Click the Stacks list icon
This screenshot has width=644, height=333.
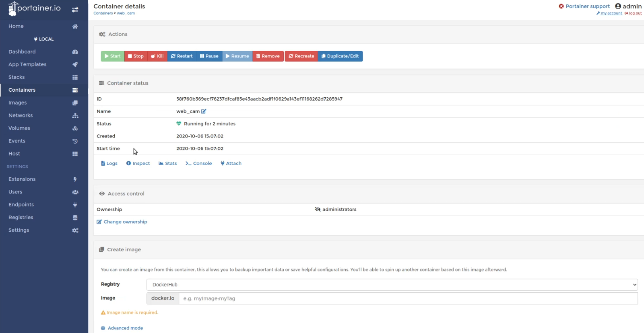75,77
